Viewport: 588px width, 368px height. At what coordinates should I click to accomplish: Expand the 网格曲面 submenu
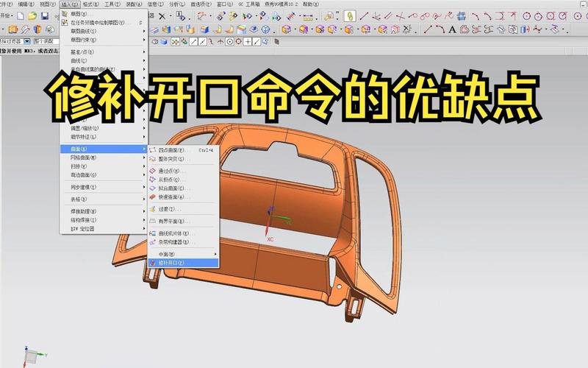tap(104, 158)
